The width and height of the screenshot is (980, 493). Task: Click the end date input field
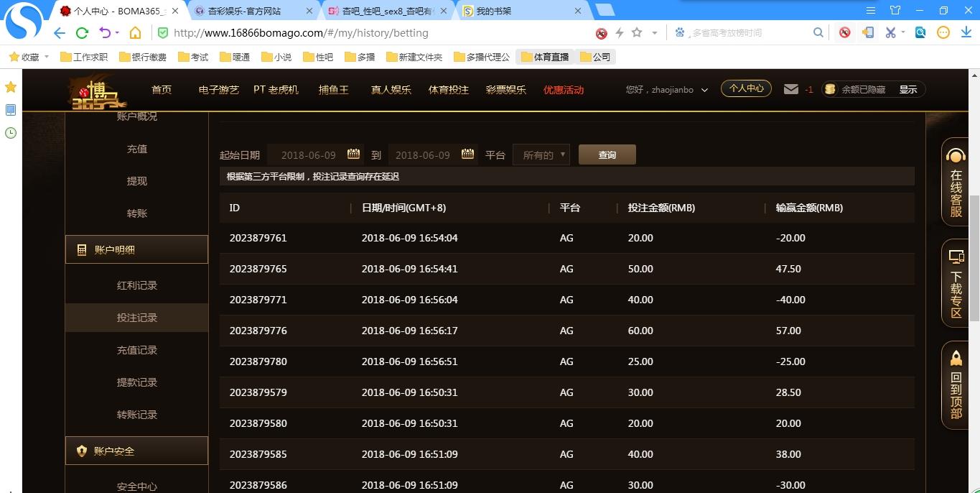pos(433,155)
